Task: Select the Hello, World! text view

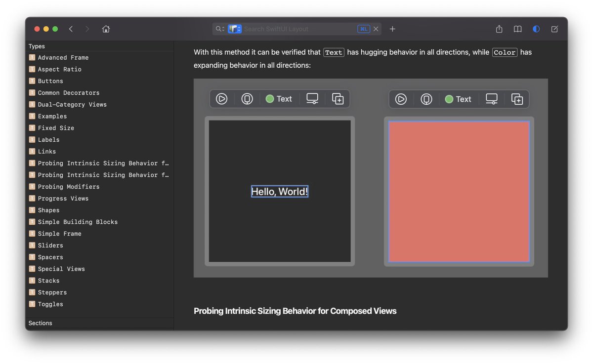Action: click(x=280, y=192)
